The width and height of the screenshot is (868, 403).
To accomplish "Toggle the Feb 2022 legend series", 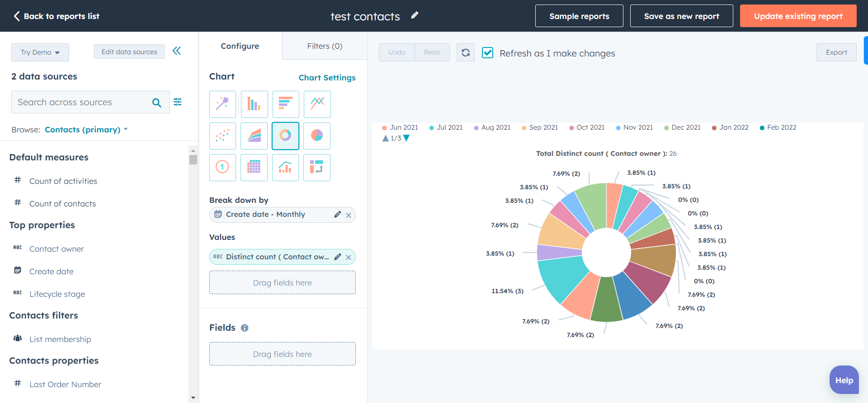I will [778, 127].
